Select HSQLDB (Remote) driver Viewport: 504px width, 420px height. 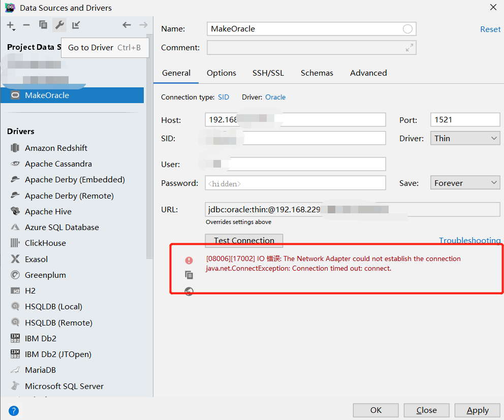(58, 322)
